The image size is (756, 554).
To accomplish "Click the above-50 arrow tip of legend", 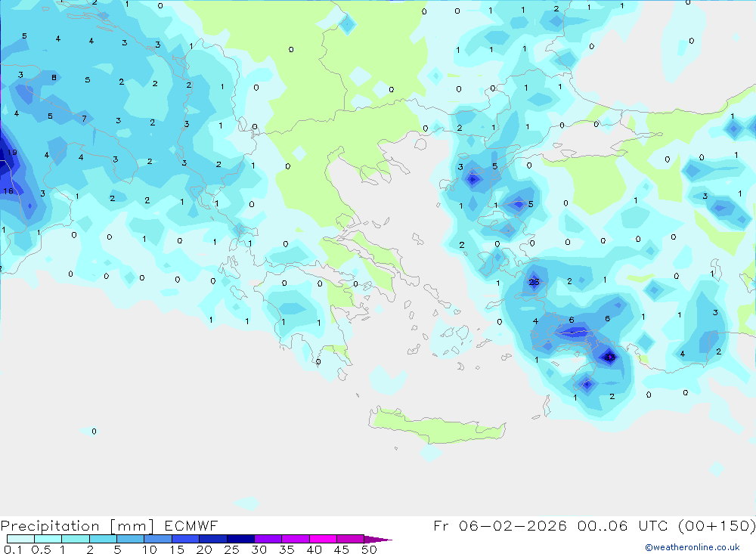I will click(377, 540).
